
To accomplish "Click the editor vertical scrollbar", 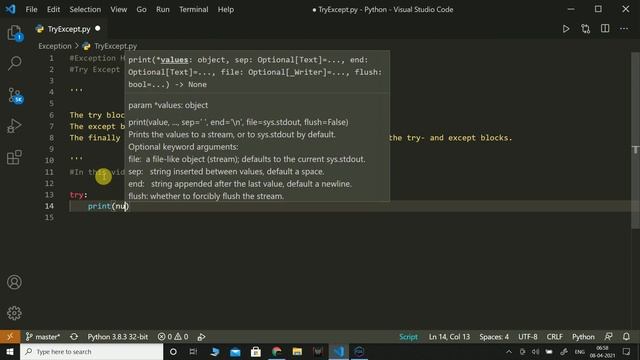I will click(x=635, y=141).
